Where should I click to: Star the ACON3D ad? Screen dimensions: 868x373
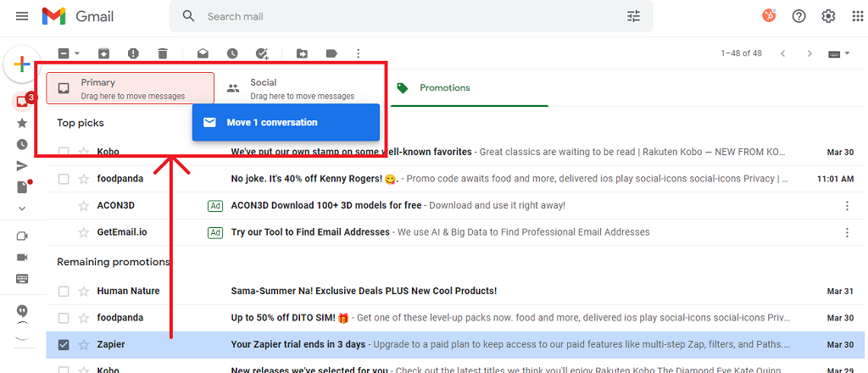[x=84, y=205]
